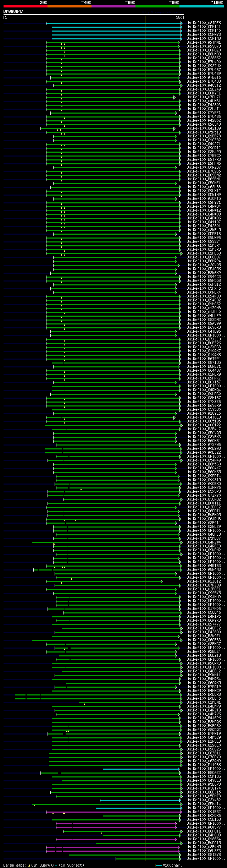Click the cyan alignment bar of UniRef100_A8IDE6

[x=114, y=23]
